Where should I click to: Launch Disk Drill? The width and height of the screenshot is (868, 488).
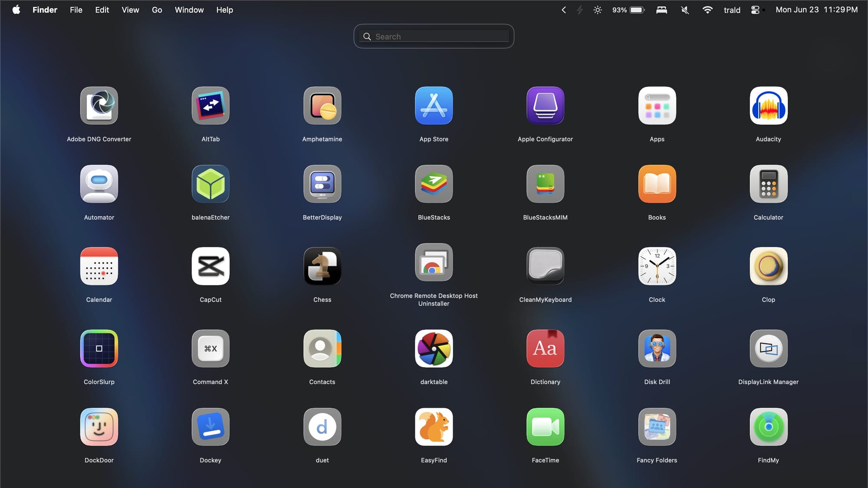pyautogui.click(x=657, y=348)
